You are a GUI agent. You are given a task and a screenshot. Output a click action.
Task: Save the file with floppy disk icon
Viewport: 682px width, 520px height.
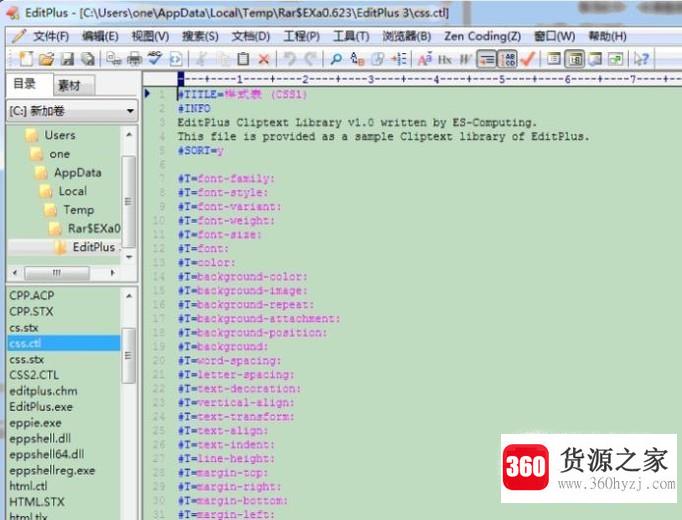tap(67, 59)
